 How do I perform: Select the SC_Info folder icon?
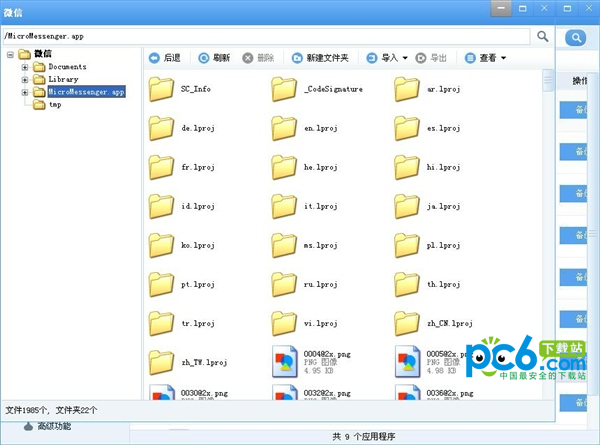click(161, 89)
